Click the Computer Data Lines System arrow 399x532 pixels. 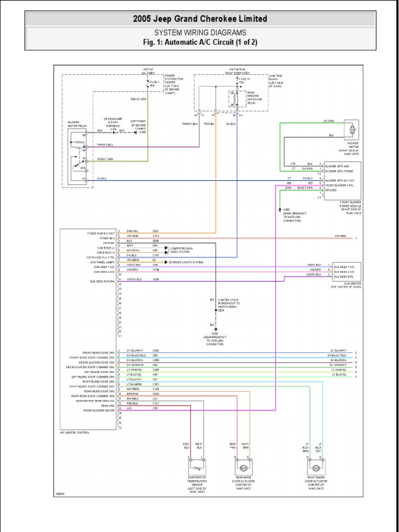pos(167,250)
